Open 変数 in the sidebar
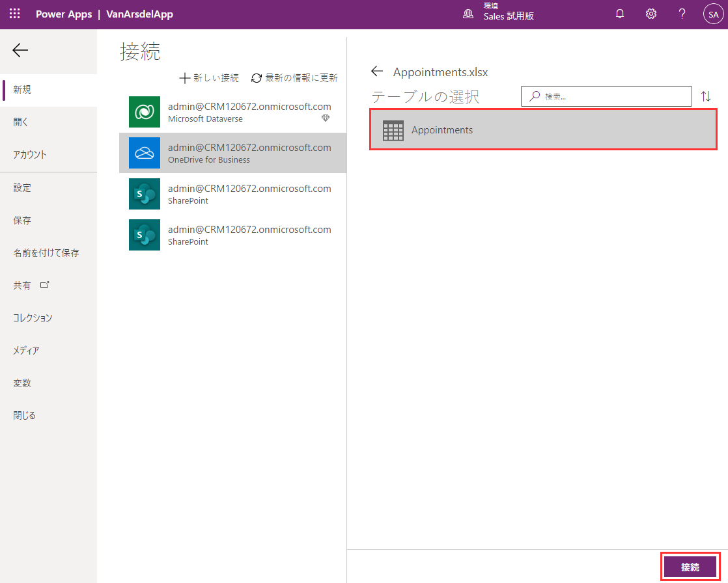728x583 pixels. tap(49, 383)
